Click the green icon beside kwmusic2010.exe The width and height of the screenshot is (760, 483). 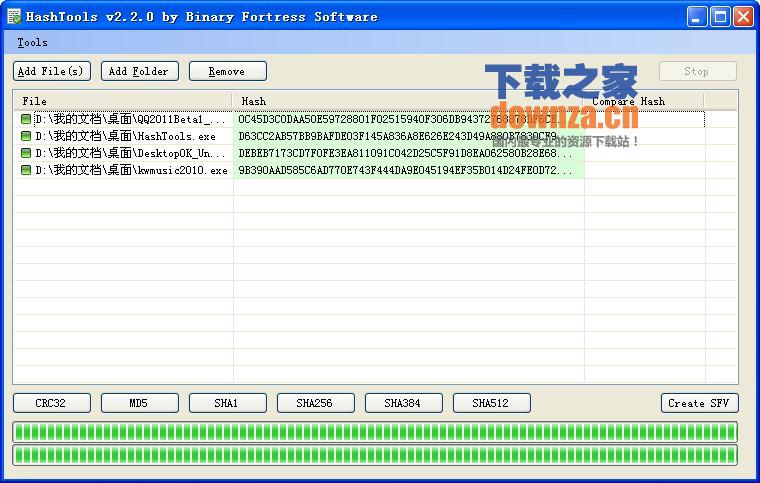point(26,170)
